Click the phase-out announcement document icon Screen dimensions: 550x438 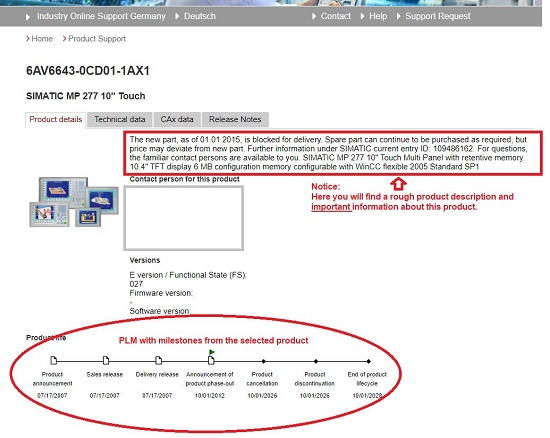211,360
